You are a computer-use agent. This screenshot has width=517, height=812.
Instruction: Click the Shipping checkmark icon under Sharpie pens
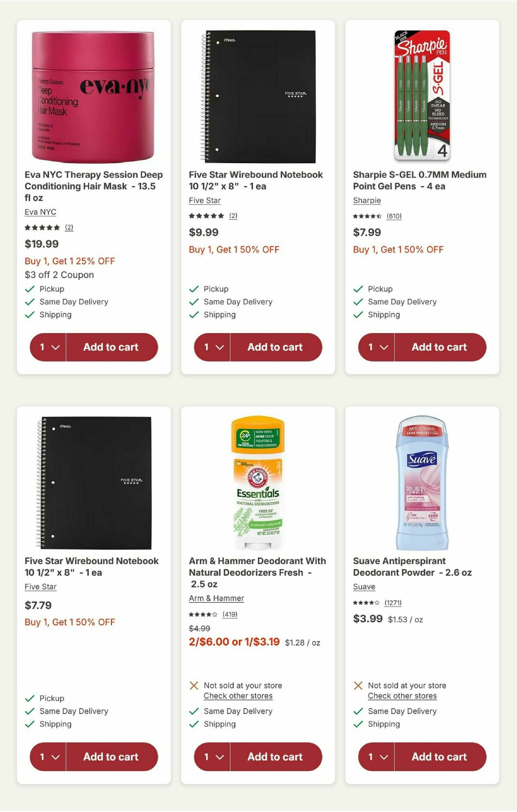357,315
